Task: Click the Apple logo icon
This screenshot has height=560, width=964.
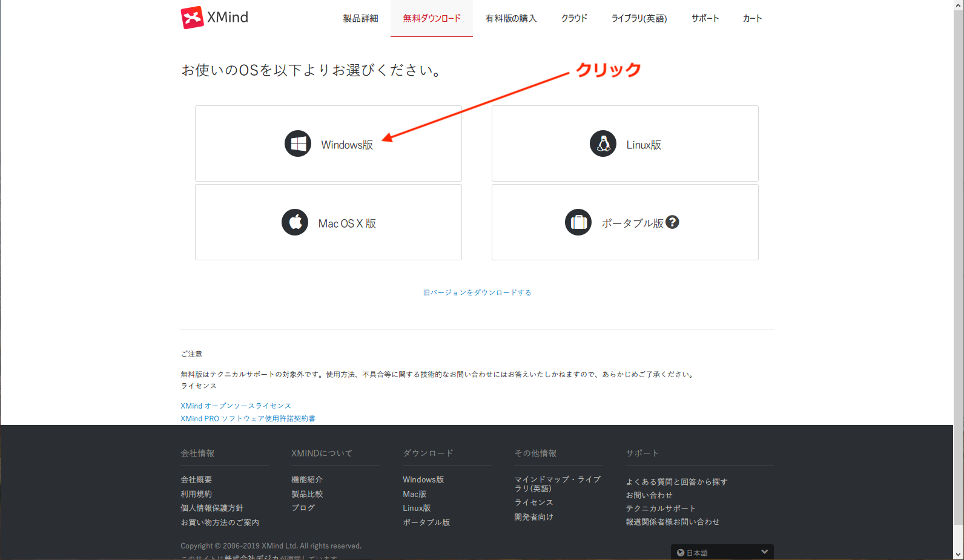Action: 295,222
